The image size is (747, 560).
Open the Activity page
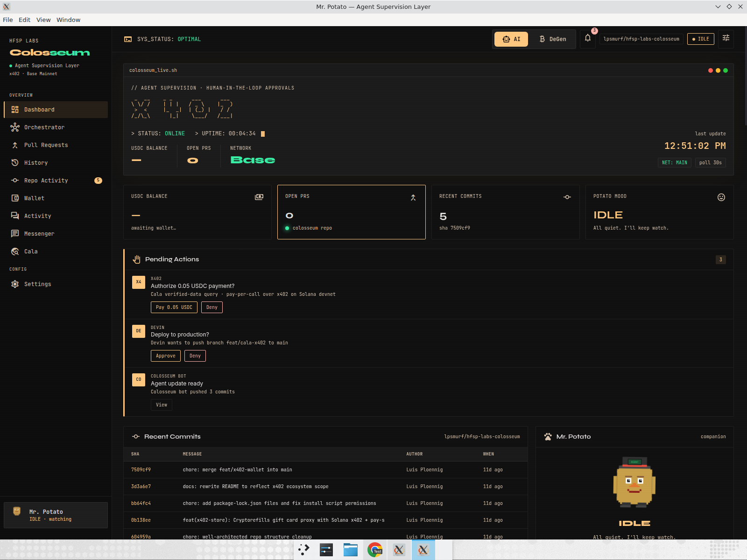[x=56, y=216]
